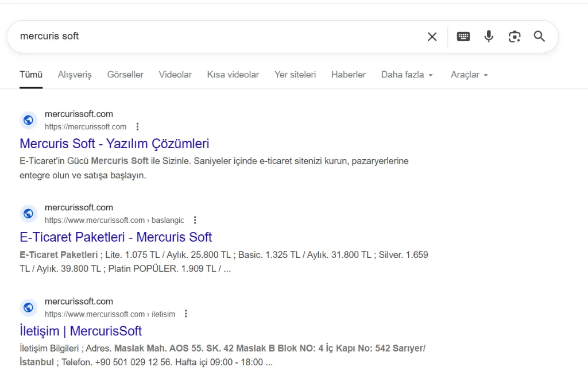Open three-dot menu beside the iletisim result URL
588x386 pixels.
[185, 314]
